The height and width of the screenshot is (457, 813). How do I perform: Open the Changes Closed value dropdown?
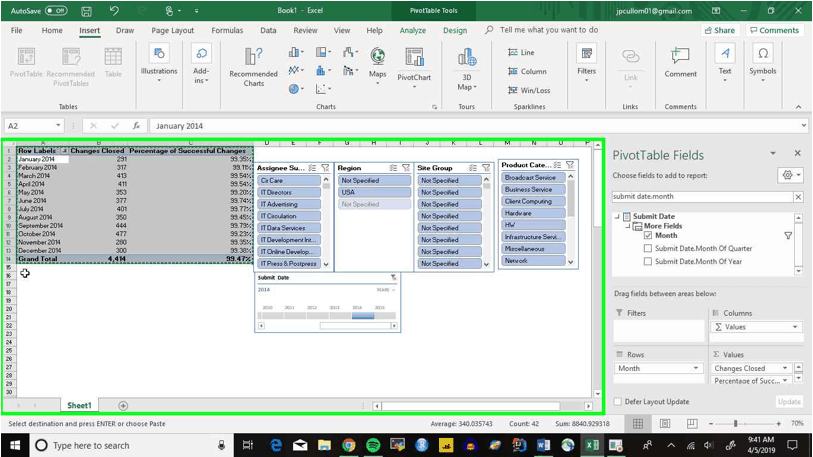pyautogui.click(x=785, y=368)
